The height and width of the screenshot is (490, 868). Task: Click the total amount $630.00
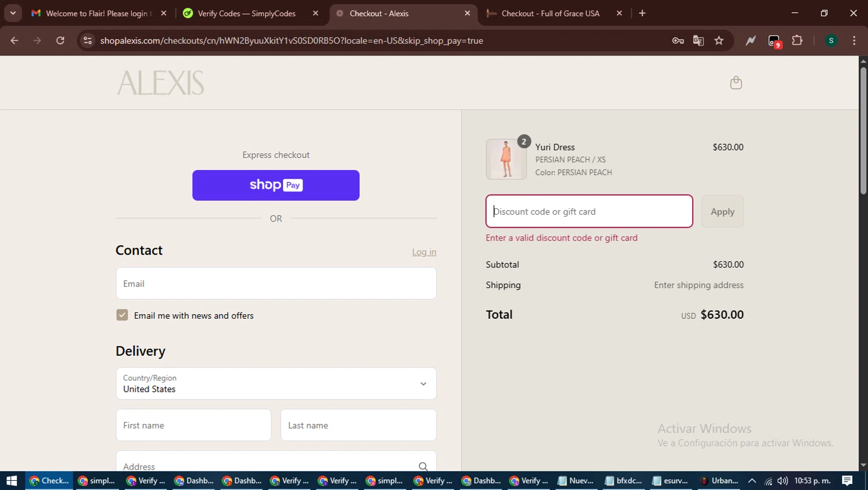tap(722, 315)
